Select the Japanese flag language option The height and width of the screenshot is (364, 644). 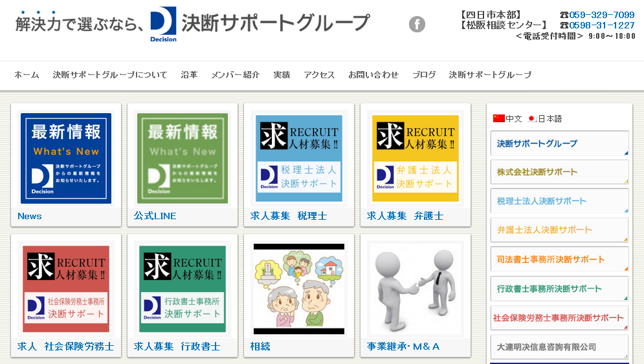pyautogui.click(x=532, y=119)
